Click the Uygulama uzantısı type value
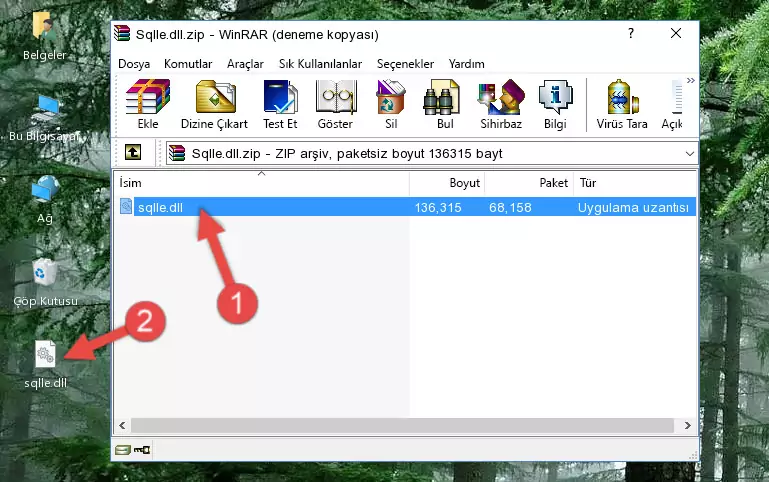Viewport: 769px width, 482px height. [x=633, y=207]
